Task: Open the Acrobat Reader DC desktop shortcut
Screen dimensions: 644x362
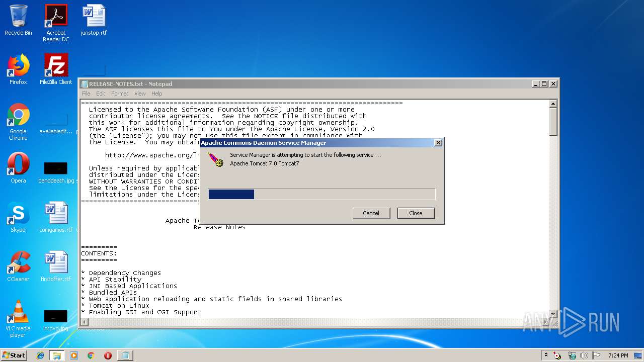Action: [56, 23]
